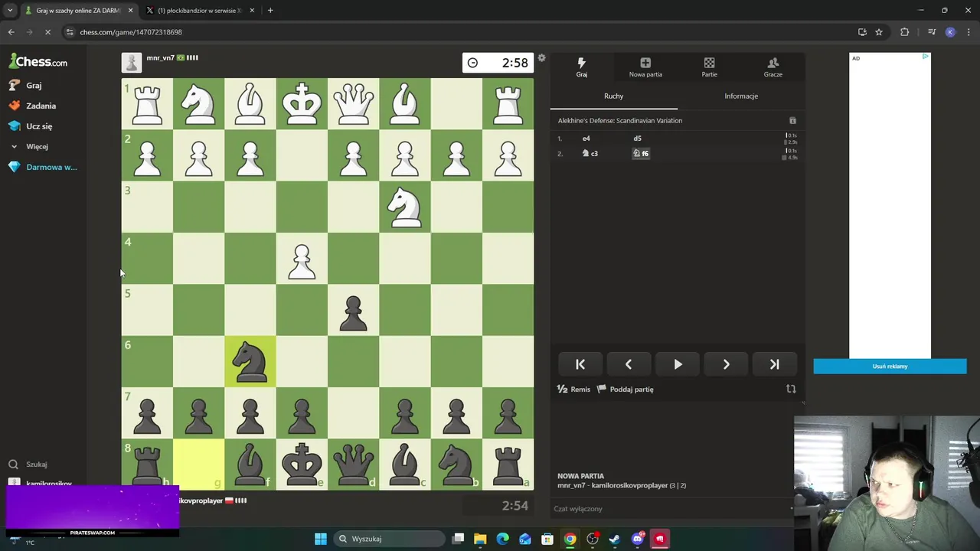Viewport: 980px width, 551px height.
Task: Open Microsoft Edge from taskbar
Action: (502, 539)
